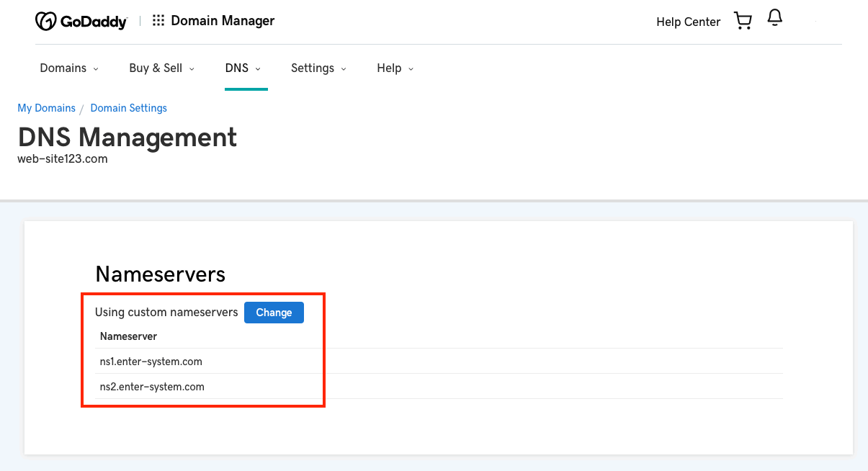Open the shopping cart
The width and height of the screenshot is (868, 471).
(x=743, y=21)
